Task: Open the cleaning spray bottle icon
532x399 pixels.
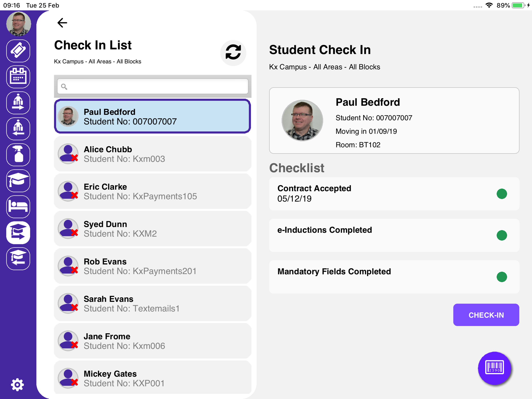Action: point(18,155)
